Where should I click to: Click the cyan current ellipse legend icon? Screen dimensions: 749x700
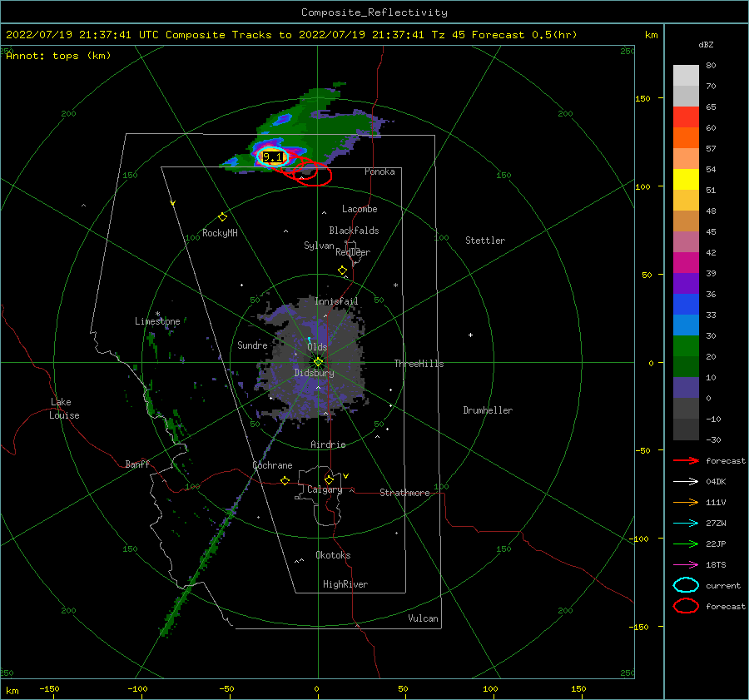(686, 585)
